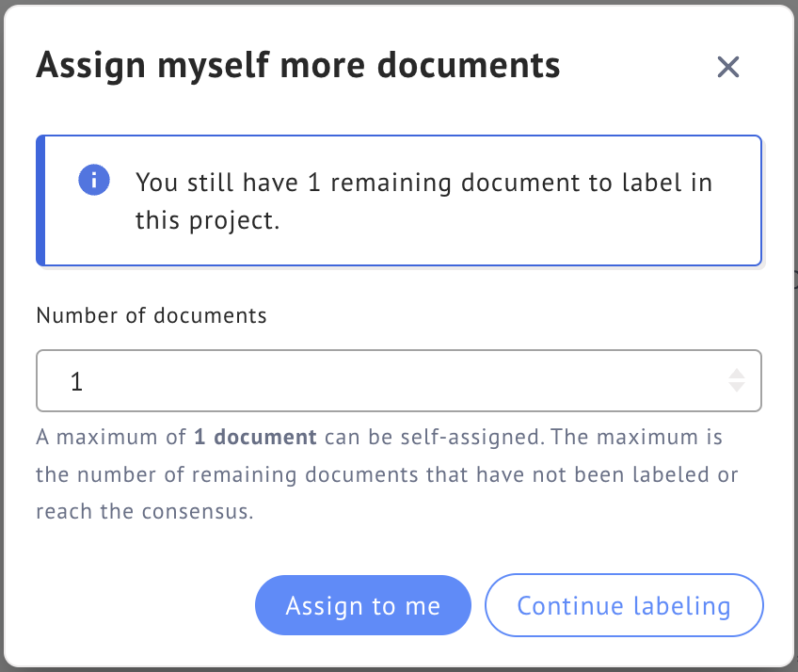Close the Assign myself more documents dialog
Screen dimensions: 798x672
[727, 67]
